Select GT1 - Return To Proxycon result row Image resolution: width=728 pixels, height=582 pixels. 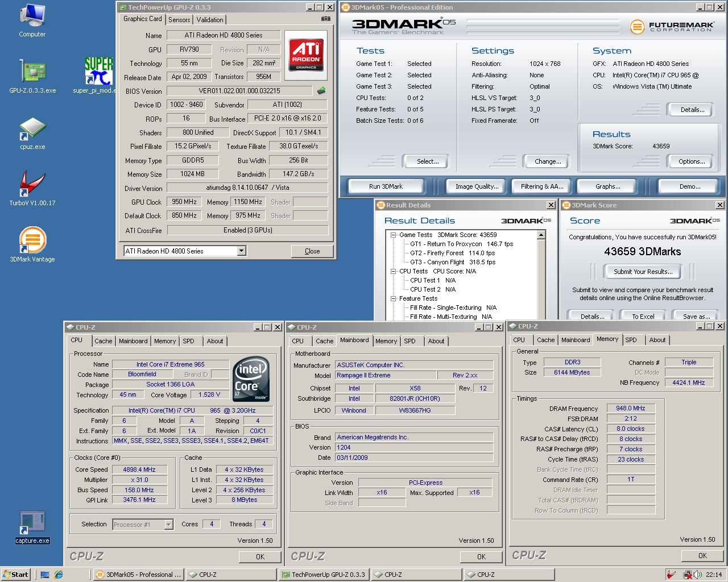pos(461,244)
